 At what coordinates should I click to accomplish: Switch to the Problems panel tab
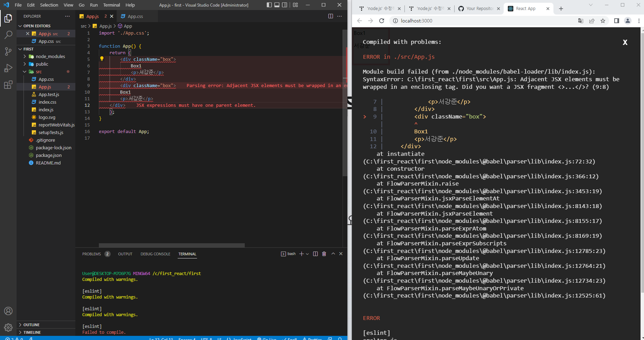pos(96,254)
